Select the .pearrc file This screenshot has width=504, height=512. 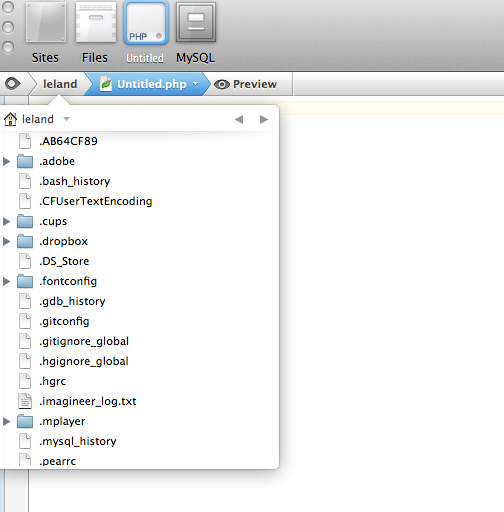click(x=139, y=460)
